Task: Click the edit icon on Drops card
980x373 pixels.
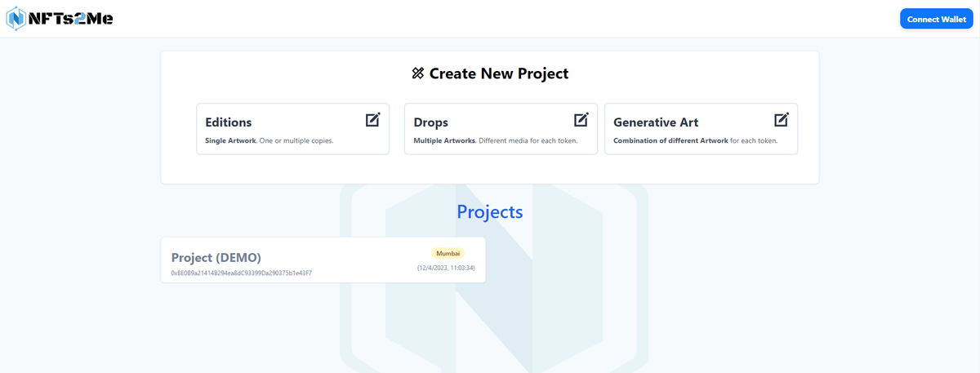Action: click(x=581, y=120)
